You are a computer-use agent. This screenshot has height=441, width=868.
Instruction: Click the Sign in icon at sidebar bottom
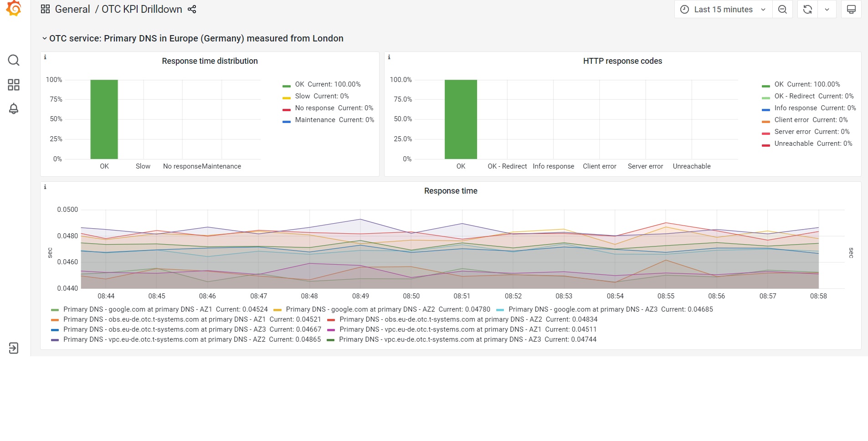click(14, 348)
